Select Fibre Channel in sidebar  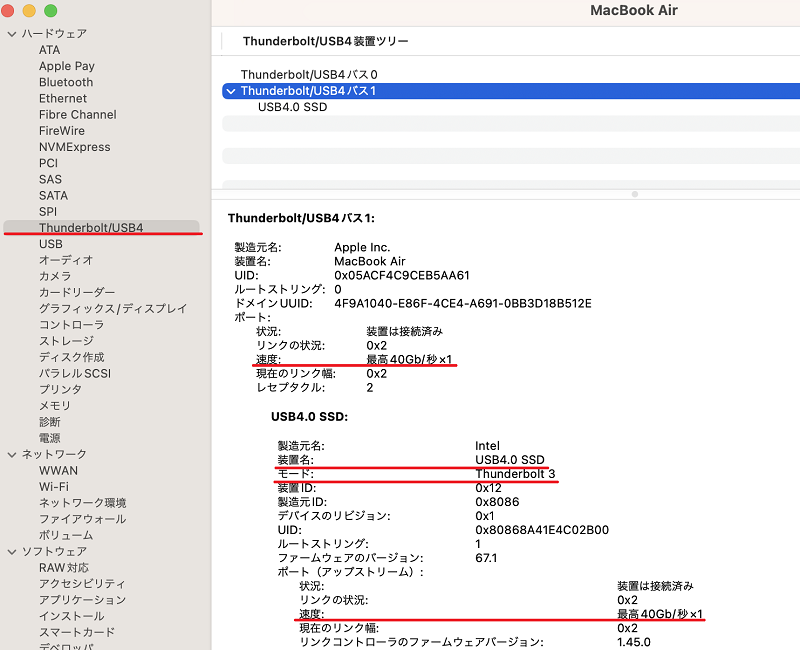click(78, 115)
